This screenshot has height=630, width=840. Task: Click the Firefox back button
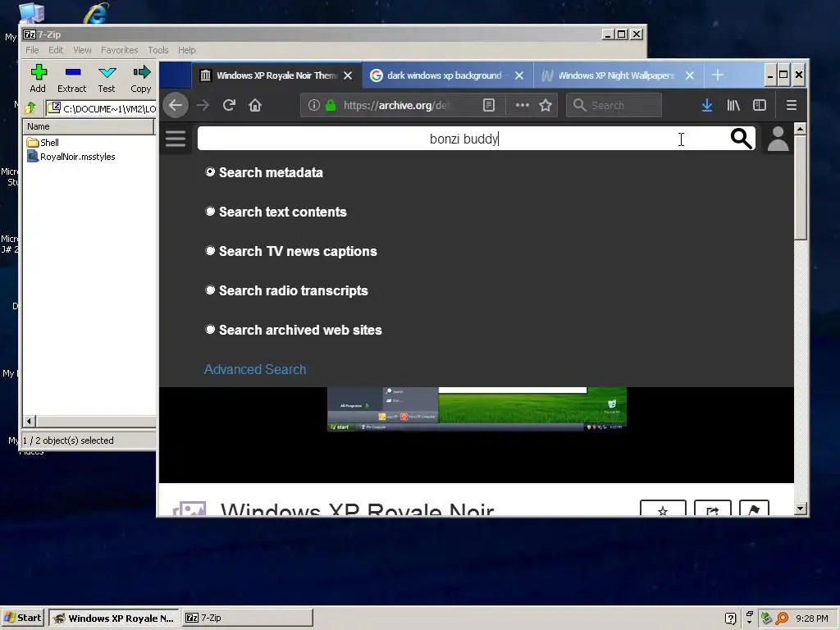click(x=176, y=105)
